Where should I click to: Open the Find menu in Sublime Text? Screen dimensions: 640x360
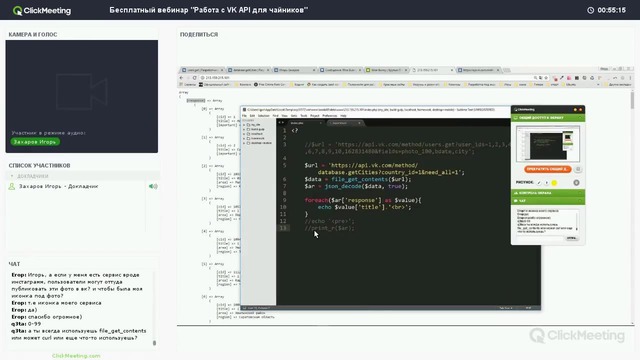pos(276,116)
